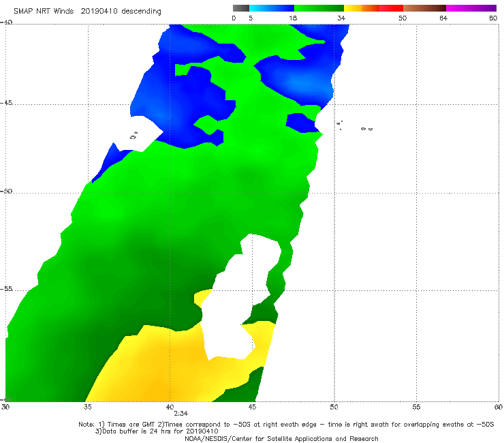The width and height of the screenshot is (504, 443).
Task: Click the gray segment of the color bar
Action: pos(240,8)
